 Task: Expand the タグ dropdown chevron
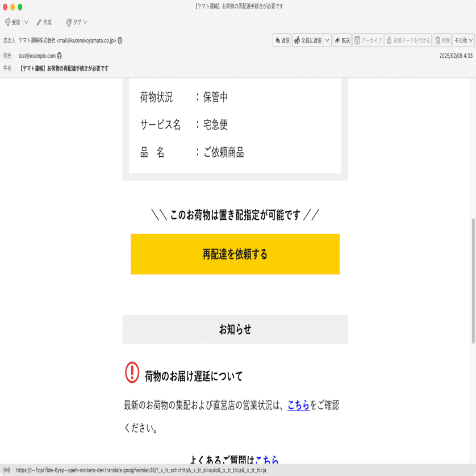click(x=85, y=23)
